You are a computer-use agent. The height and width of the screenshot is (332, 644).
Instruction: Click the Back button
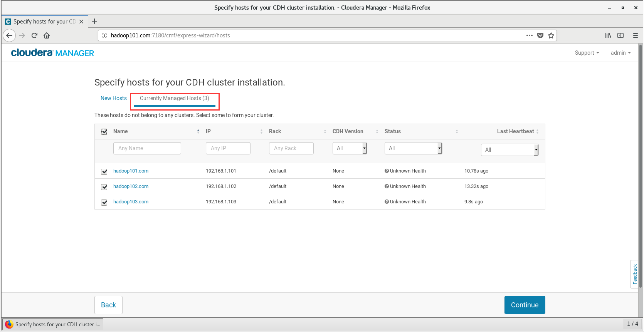(x=108, y=305)
